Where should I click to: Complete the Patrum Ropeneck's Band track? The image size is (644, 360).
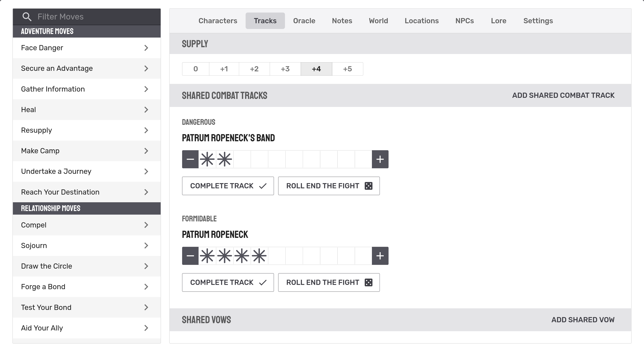click(228, 186)
